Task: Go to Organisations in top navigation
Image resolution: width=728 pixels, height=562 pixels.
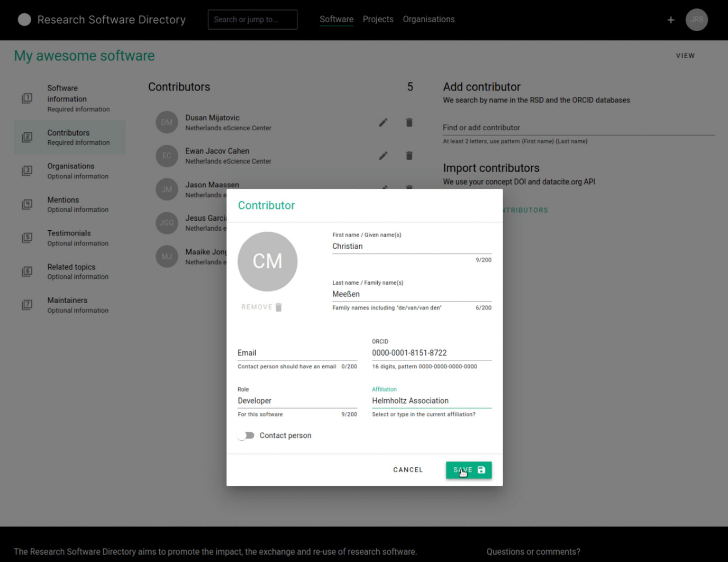Action: coord(428,20)
